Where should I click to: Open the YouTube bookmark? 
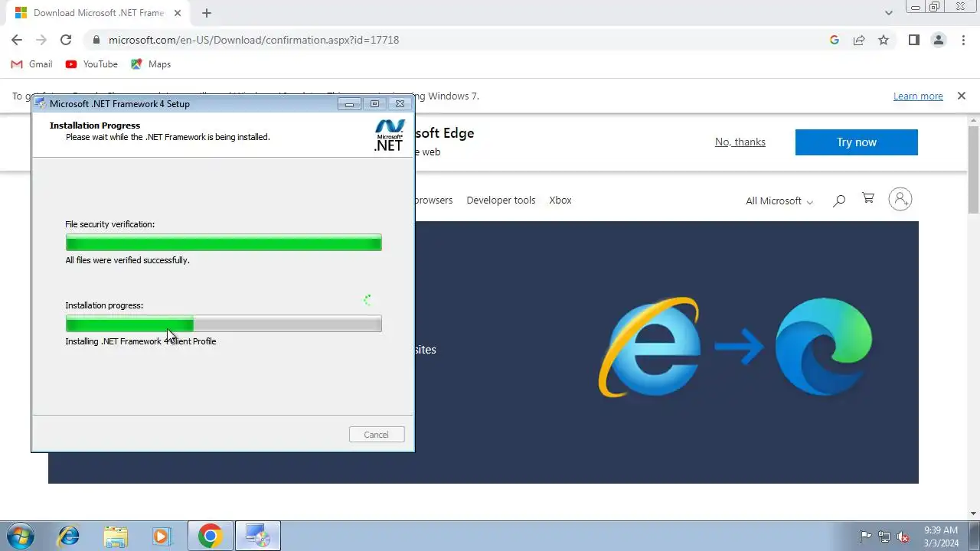[x=92, y=64]
